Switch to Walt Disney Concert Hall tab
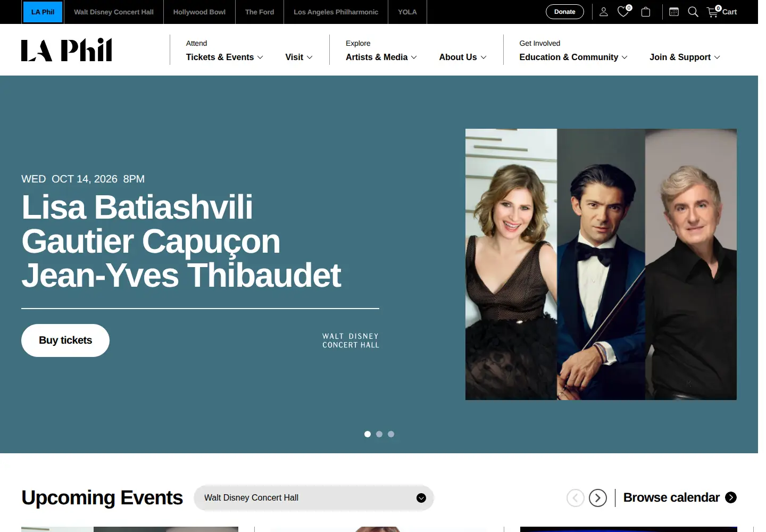The image size is (766, 532). 114,12
